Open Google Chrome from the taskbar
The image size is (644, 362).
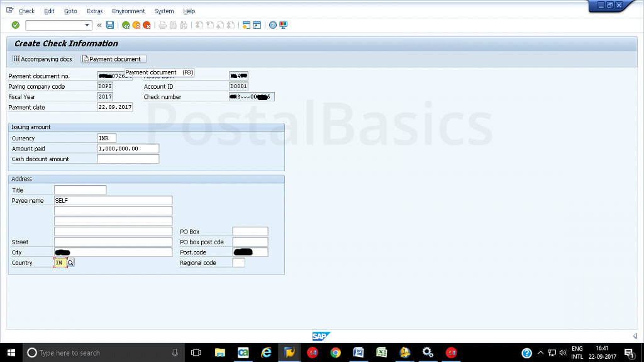point(336,353)
